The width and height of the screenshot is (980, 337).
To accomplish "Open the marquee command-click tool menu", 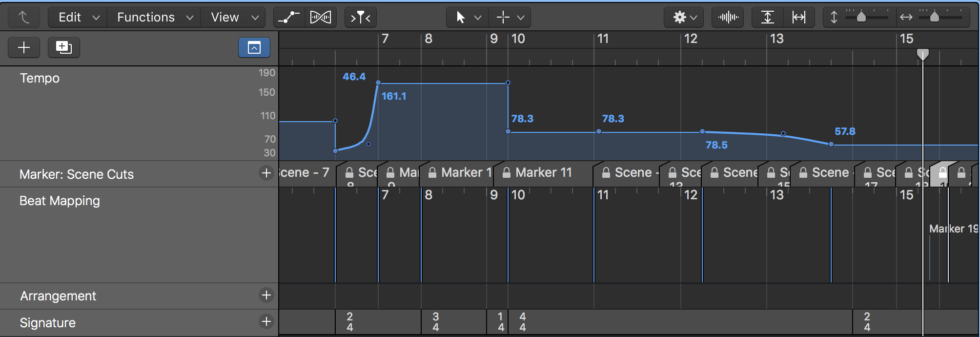I will coord(510,18).
